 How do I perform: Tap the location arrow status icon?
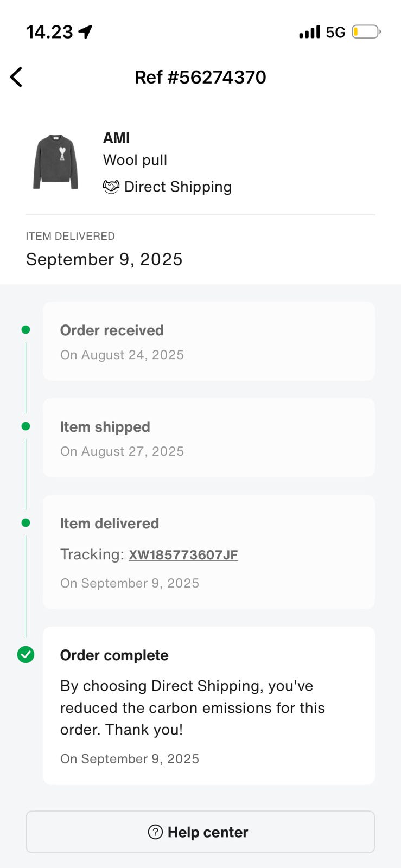coord(85,32)
